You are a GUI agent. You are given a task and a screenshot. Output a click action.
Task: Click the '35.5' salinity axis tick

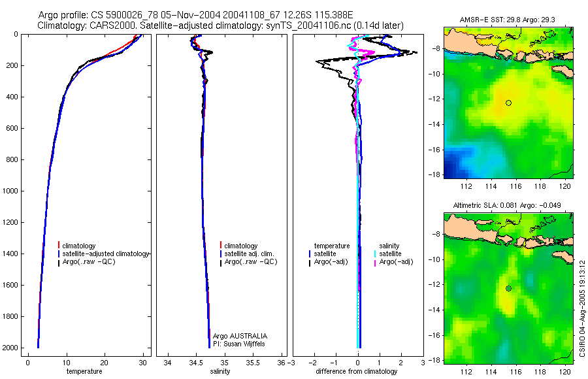252,363
